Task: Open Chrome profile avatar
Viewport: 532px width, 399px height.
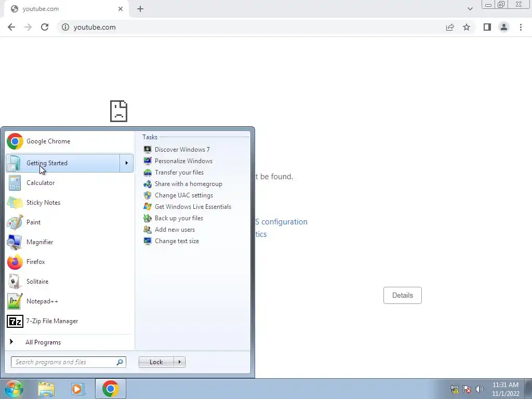Action: (504, 27)
